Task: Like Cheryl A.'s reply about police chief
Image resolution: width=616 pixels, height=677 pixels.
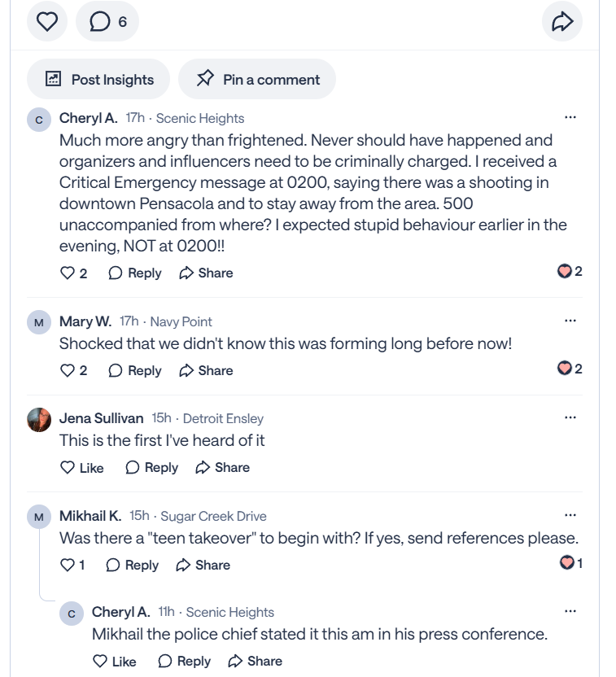Action: point(115,662)
